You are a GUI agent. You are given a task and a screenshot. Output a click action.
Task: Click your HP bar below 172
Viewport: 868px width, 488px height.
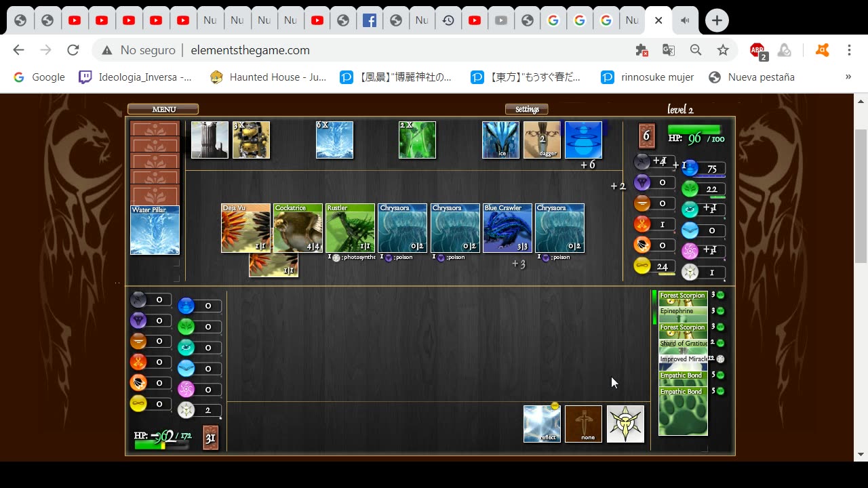161,445
